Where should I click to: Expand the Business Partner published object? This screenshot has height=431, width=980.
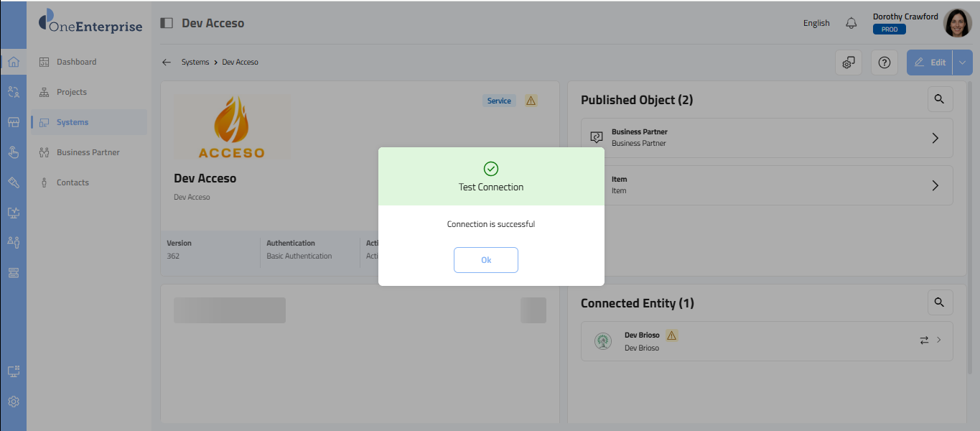coord(935,138)
